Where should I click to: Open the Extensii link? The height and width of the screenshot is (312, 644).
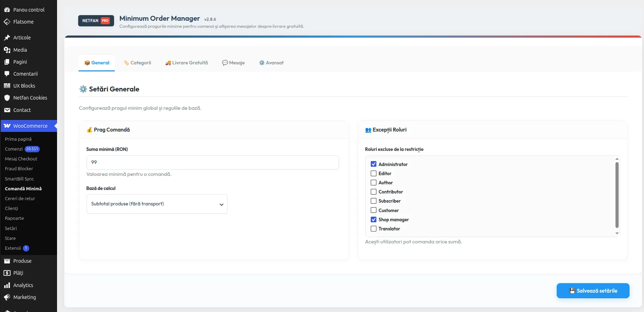point(13,248)
